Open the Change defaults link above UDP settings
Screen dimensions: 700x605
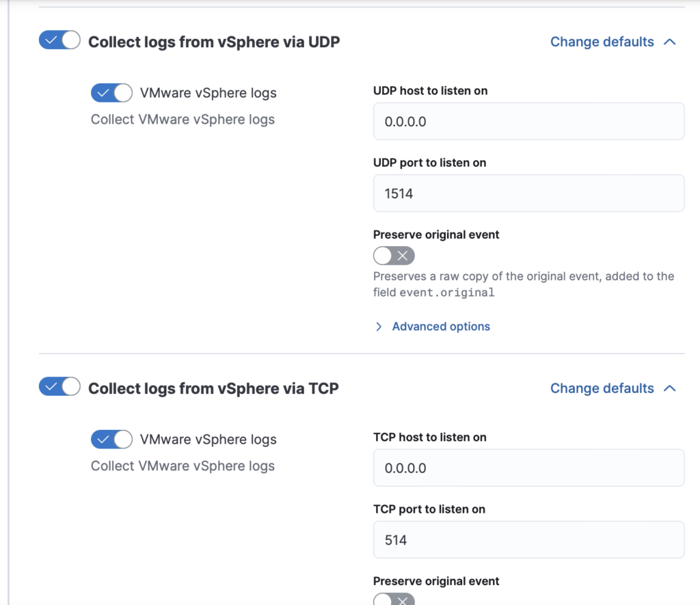(x=602, y=42)
